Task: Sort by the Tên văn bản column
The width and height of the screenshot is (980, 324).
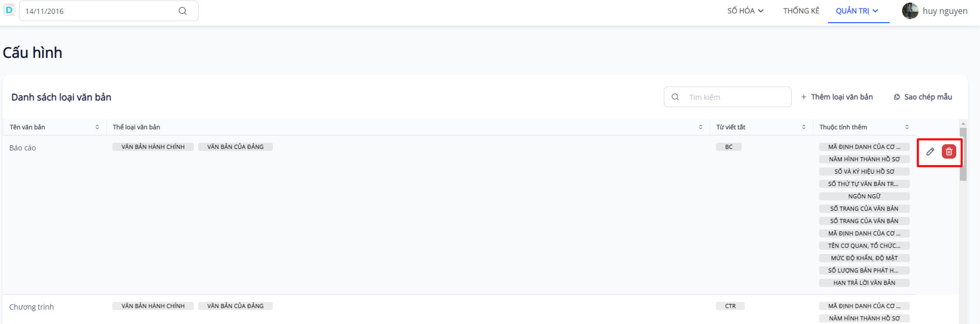Action: point(97,127)
